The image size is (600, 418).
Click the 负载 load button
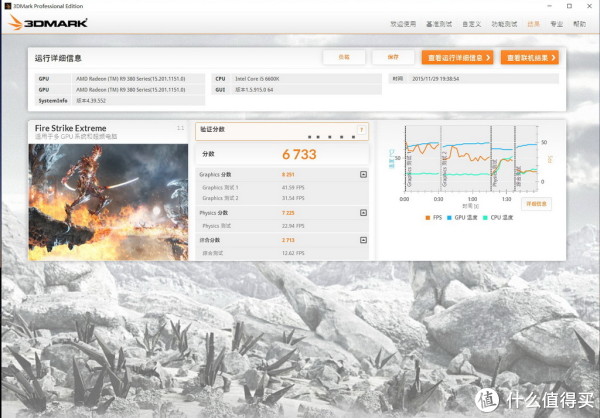(344, 57)
